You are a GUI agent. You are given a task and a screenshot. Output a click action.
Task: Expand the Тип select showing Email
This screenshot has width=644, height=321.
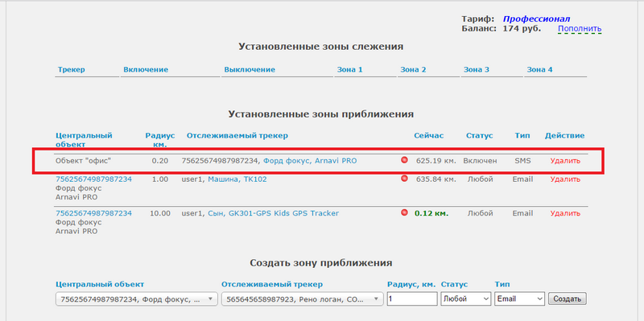[519, 298]
